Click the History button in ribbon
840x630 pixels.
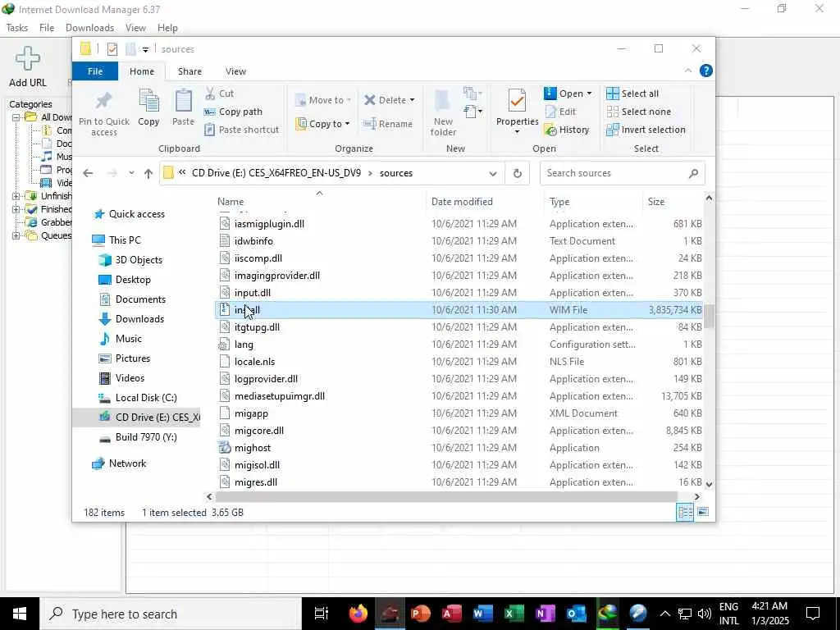(x=566, y=130)
